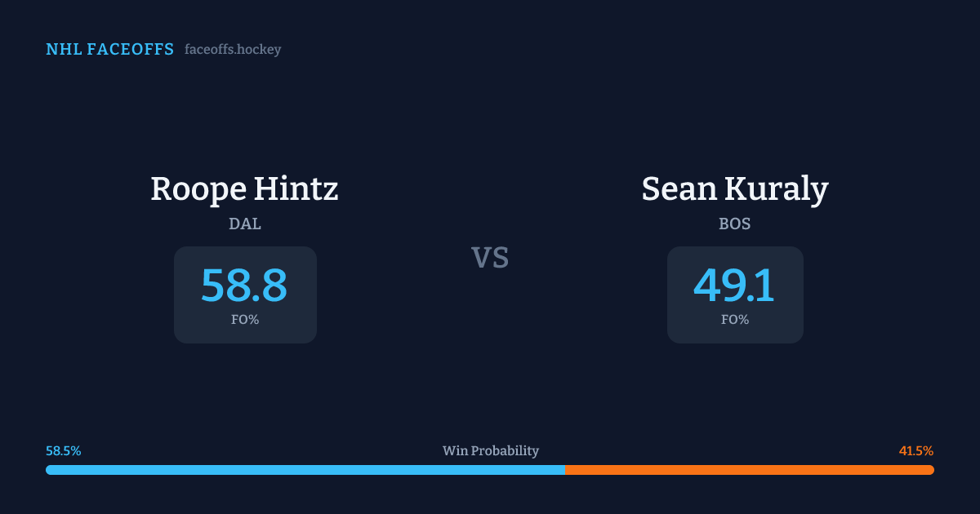The image size is (980, 514).
Task: Click the 49.1 faceoff percentage value
Action: pyautogui.click(x=734, y=286)
